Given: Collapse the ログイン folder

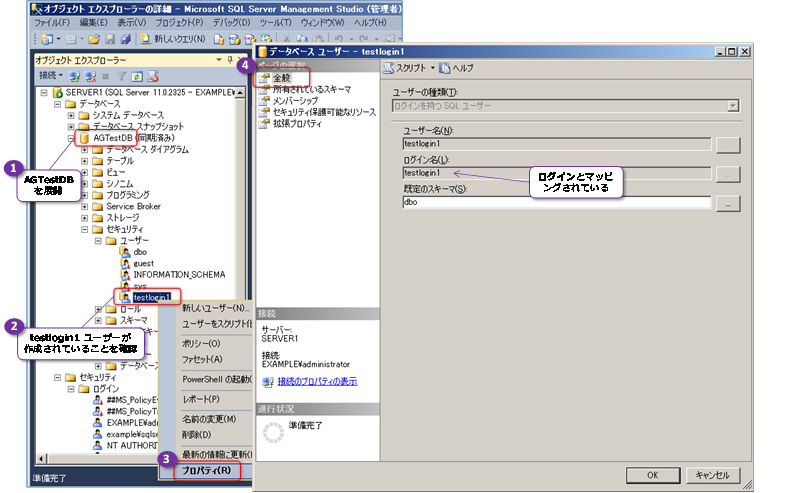Looking at the screenshot, I should [x=71, y=389].
